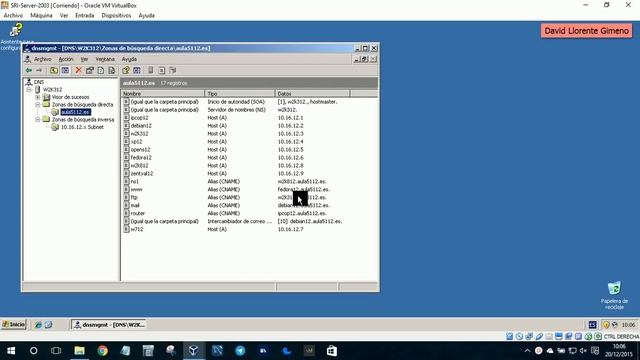Select the fedora12 host record
This screenshot has height=360, width=640.
tap(141, 158)
